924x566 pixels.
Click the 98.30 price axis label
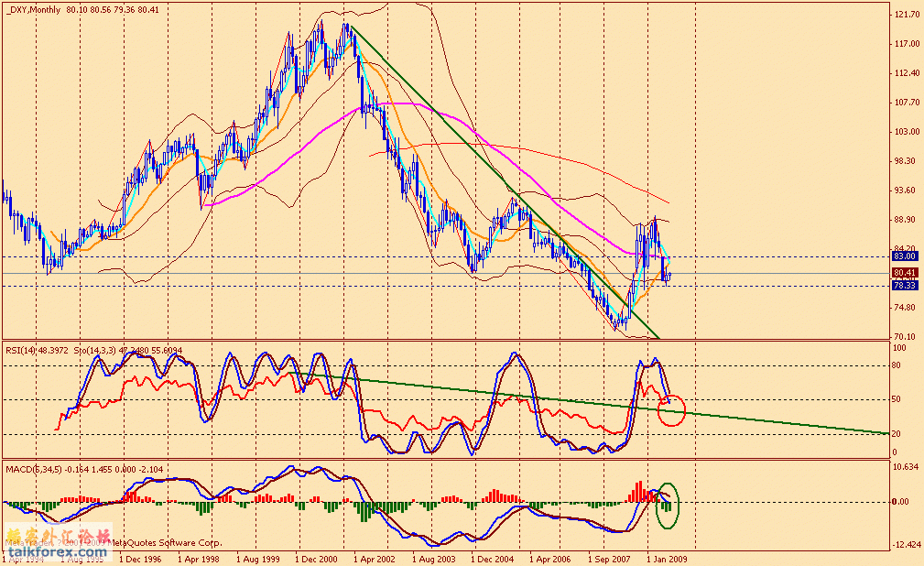pyautogui.click(x=905, y=161)
